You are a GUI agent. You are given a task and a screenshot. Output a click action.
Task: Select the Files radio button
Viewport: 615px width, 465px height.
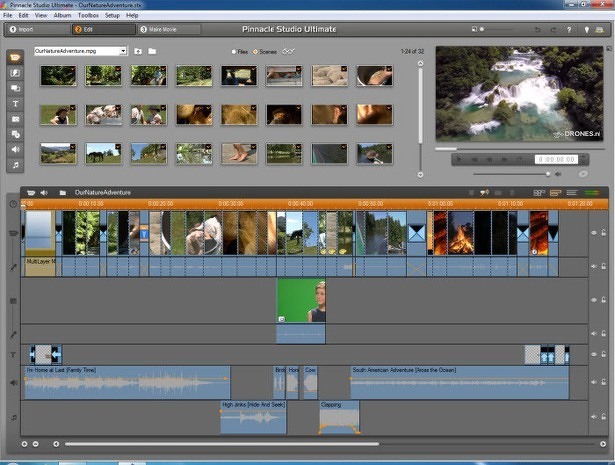233,50
